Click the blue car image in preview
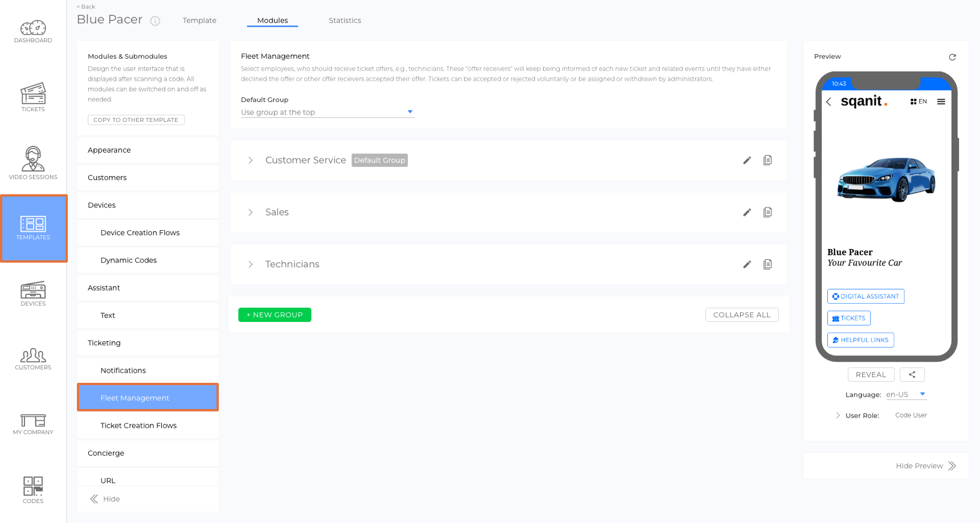Screen dimensions: 980x523 [x=886, y=179]
